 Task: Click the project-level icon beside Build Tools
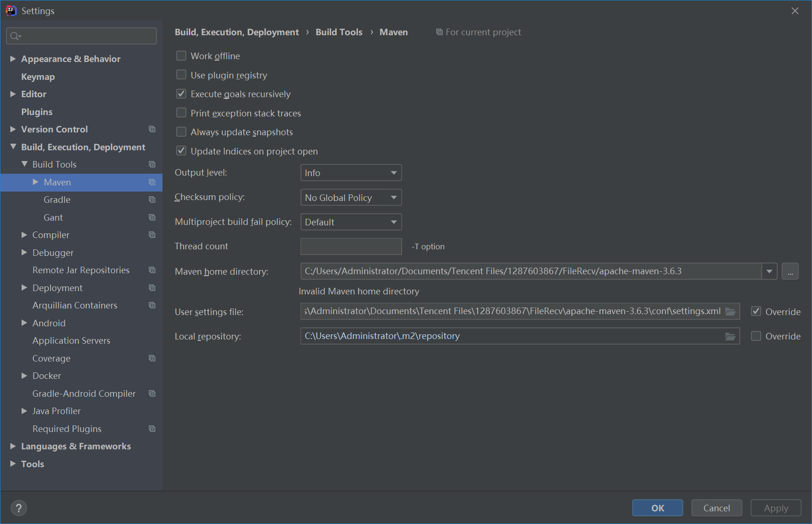(x=152, y=164)
